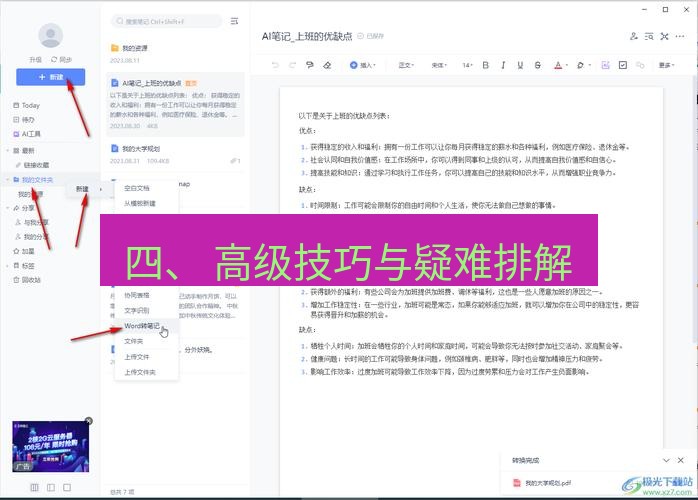The image size is (698, 500).
Task: Open highlighter color dropdown arrow
Action: tap(590, 65)
